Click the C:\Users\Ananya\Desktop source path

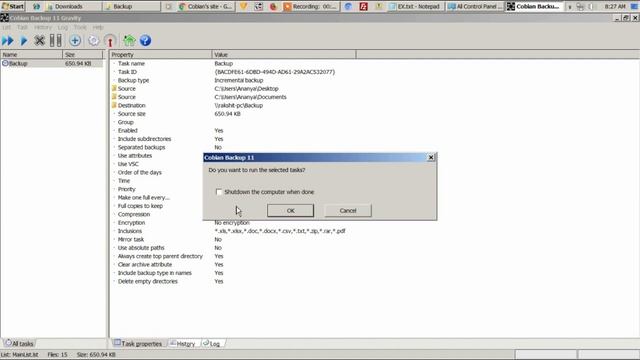click(x=247, y=89)
